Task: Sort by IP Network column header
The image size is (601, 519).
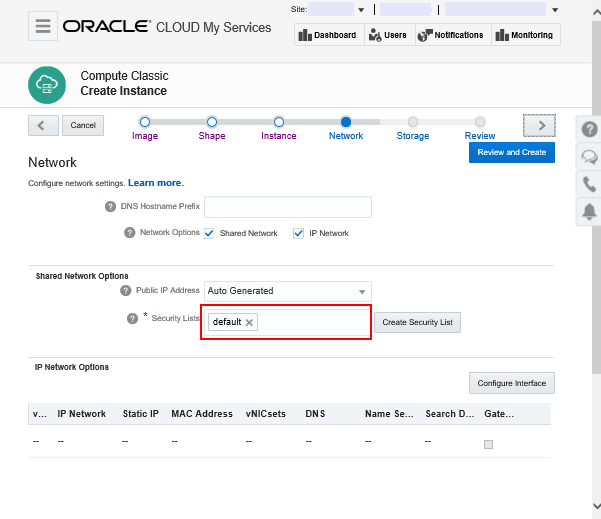Action: point(82,414)
